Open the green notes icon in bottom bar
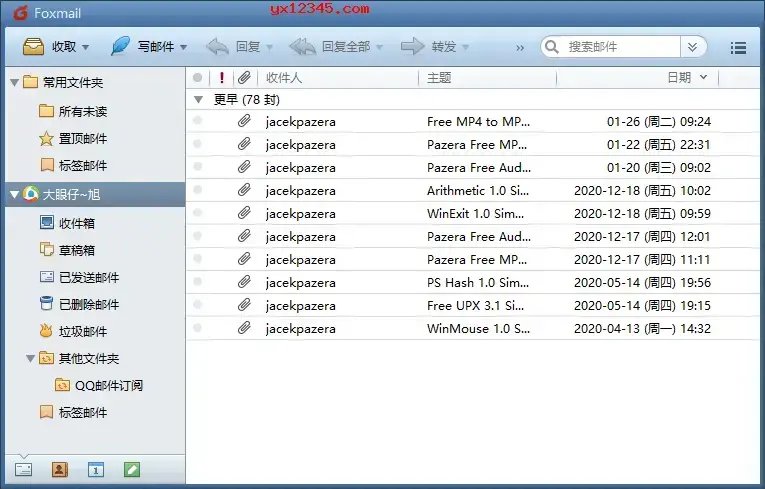Viewport: 765px width, 489px height. click(x=132, y=469)
